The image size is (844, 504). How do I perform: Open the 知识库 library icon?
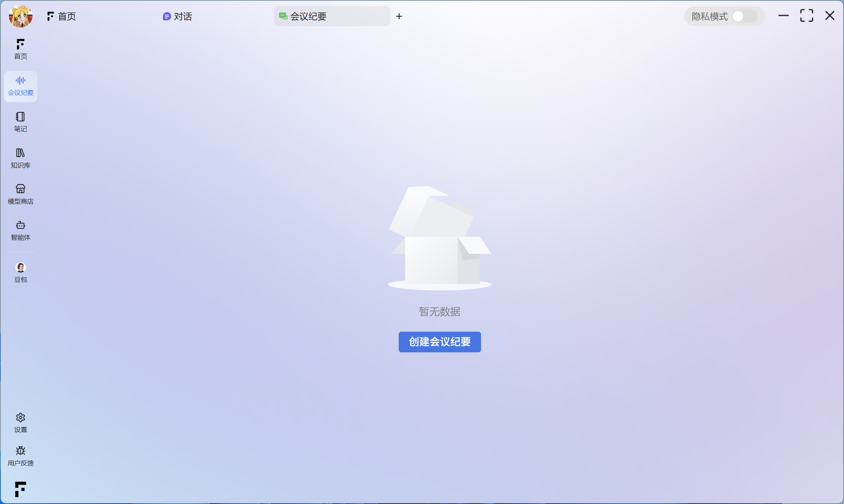tap(20, 158)
